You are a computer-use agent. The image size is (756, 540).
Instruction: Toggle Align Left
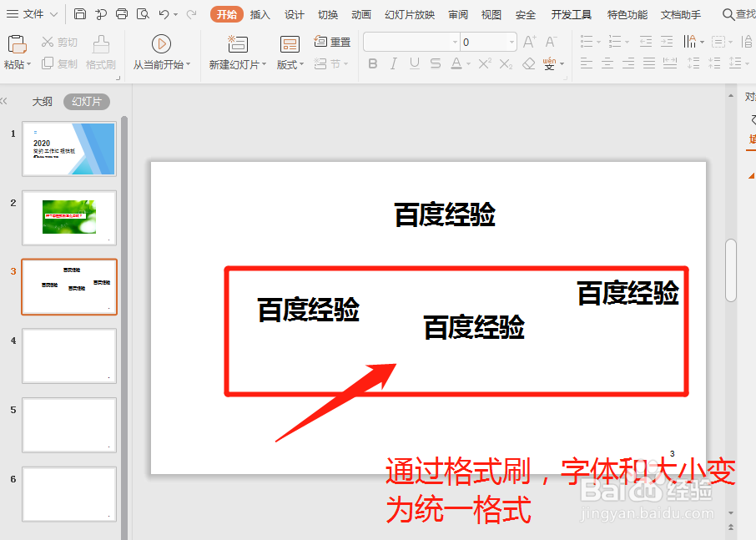[587, 63]
